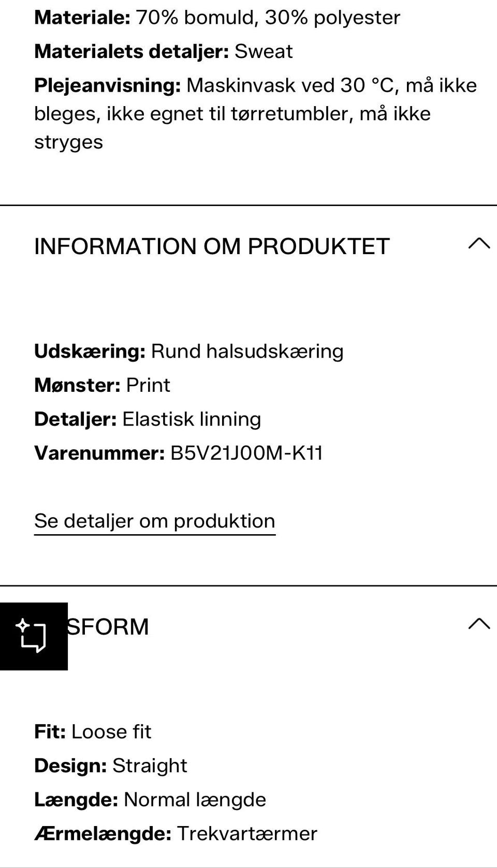The height and width of the screenshot is (868, 497).
Task: Open the floating assistant chat icon
Action: coord(33,636)
